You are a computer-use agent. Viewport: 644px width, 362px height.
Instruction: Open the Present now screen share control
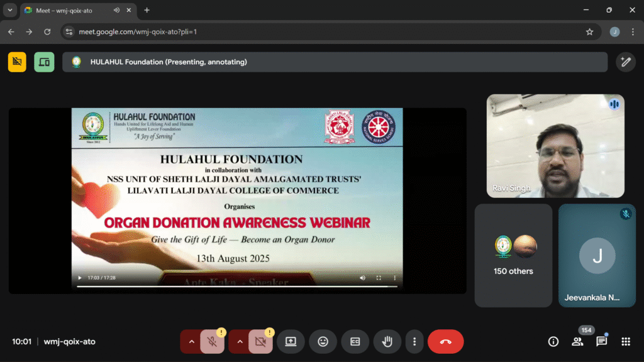click(291, 341)
